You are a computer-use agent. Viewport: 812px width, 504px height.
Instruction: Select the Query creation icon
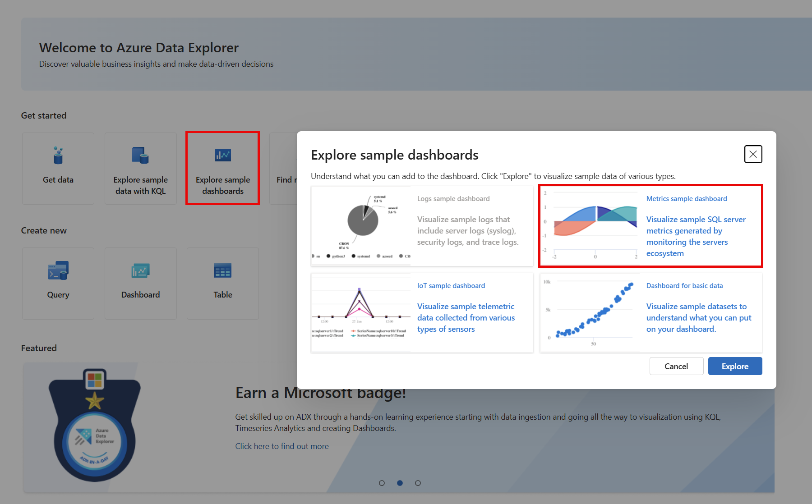58,270
